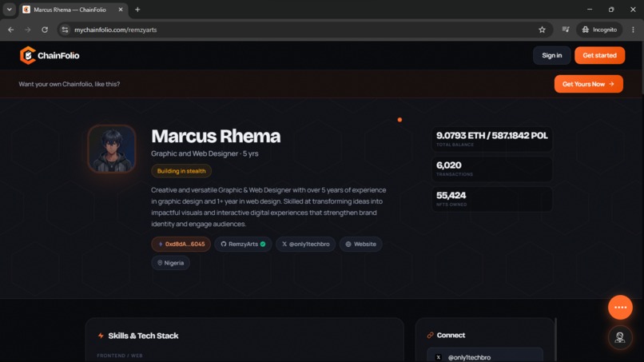The height and width of the screenshot is (362, 644).
Task: Select the Marcus Rhema — ChainFolio tab
Action: (74, 10)
